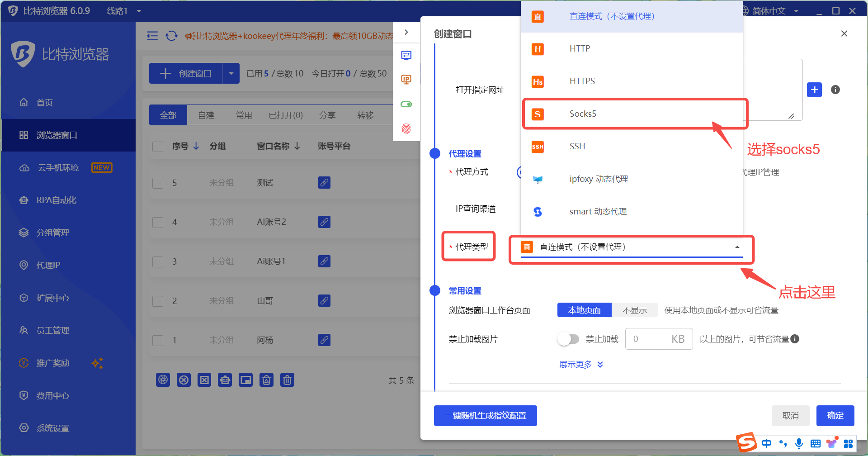Select 不显示 workspace option
Viewport: 868px width, 456px height.
634,310
